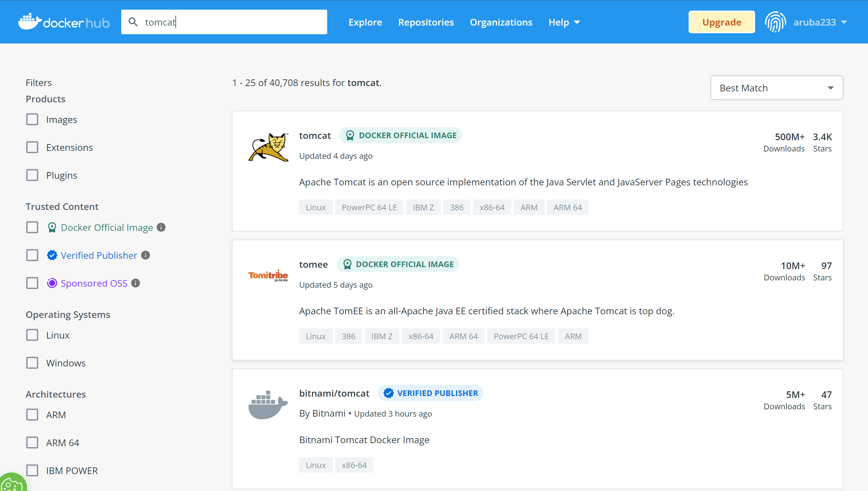Click the Tomcat cat logo thumbnail
868x491 pixels.
[268, 147]
